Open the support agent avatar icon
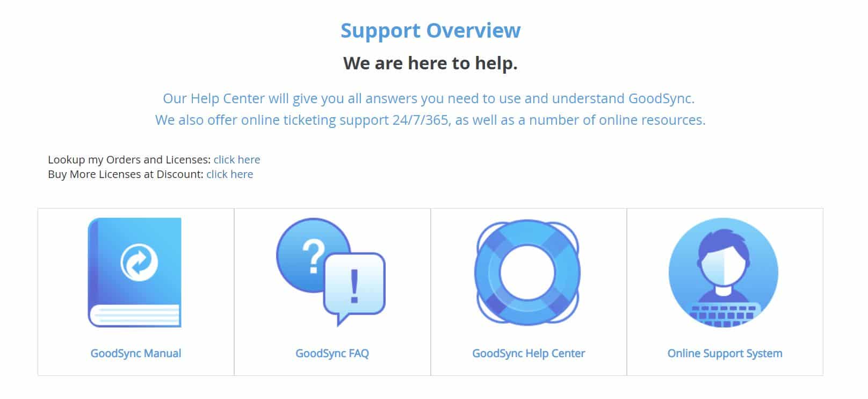 click(724, 272)
